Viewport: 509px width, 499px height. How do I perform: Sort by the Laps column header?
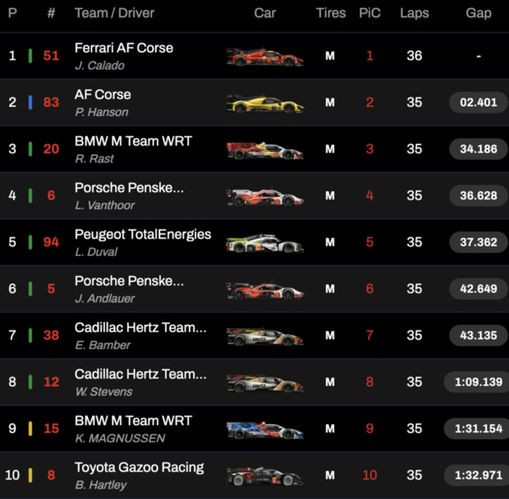414,13
